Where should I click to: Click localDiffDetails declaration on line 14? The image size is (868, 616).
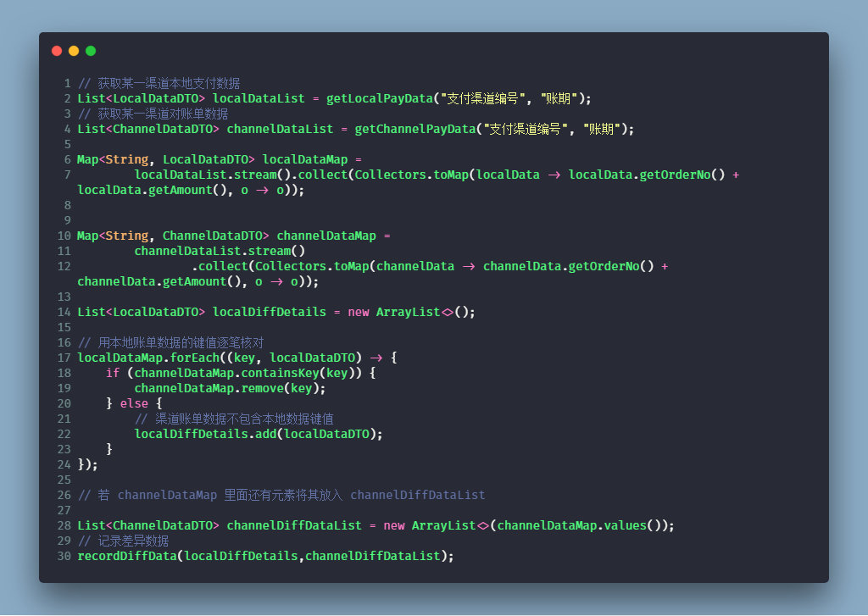[x=269, y=312]
